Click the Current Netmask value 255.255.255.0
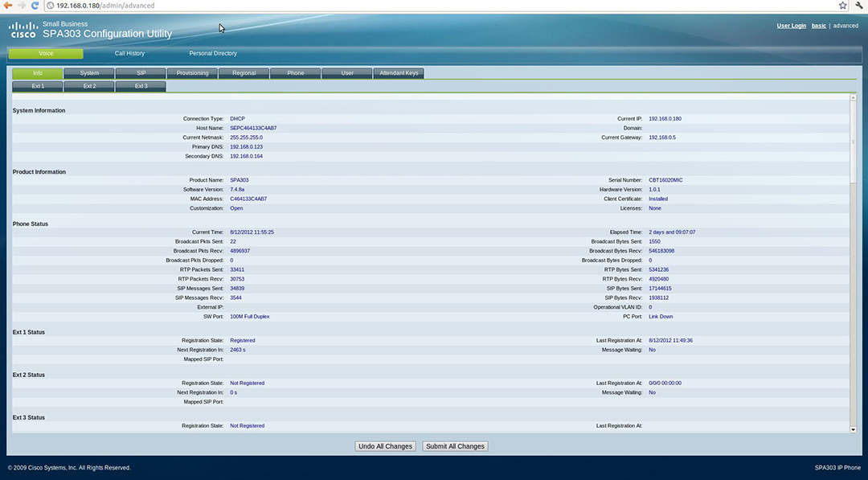868x480 pixels. pyautogui.click(x=247, y=137)
